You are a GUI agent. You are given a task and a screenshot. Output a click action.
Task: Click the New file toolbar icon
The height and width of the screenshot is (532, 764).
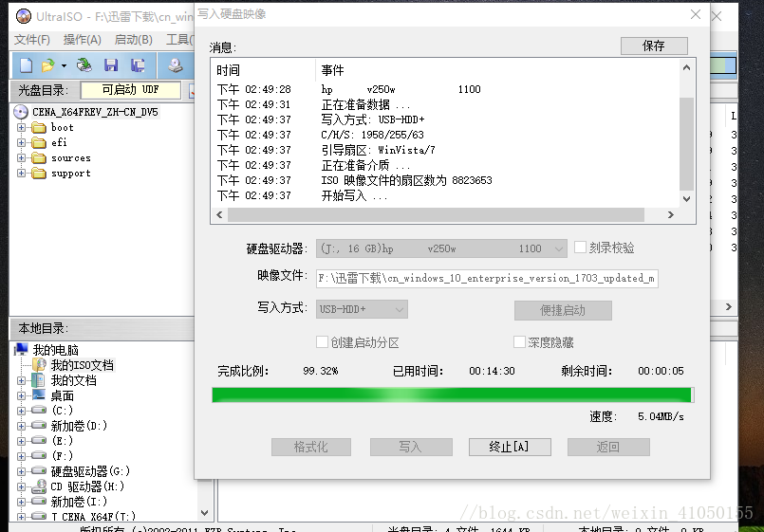tap(26, 64)
